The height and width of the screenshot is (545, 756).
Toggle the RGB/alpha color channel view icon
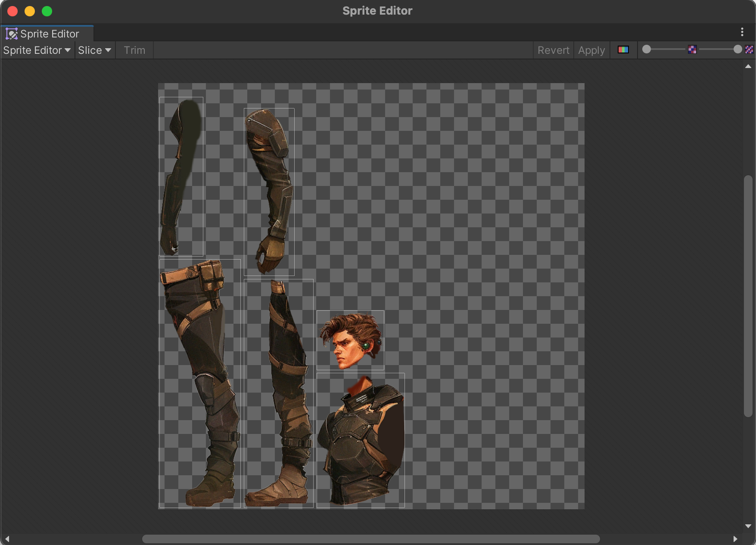623,50
